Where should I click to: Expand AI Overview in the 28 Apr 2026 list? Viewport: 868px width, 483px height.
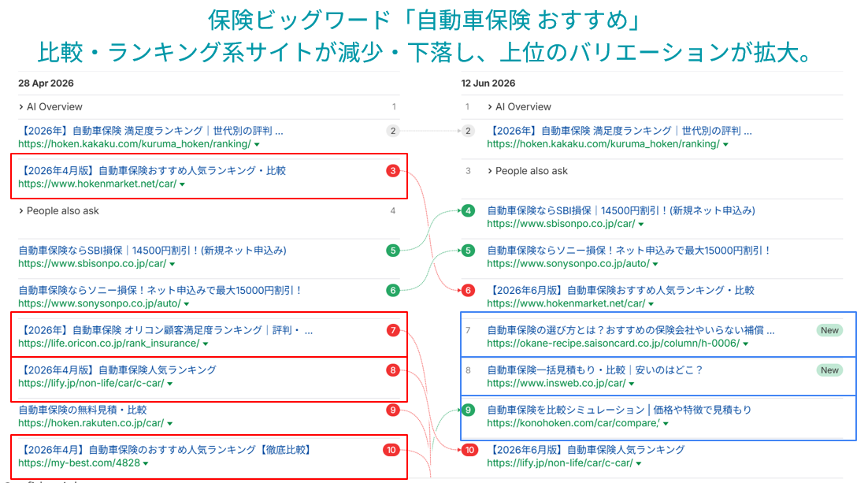[x=21, y=107]
